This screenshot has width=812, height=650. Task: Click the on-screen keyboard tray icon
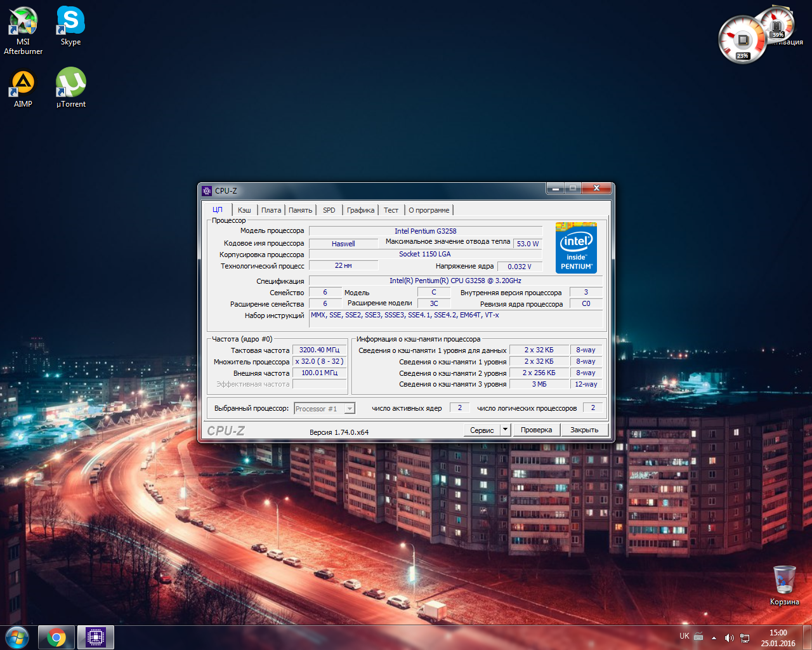point(698,637)
